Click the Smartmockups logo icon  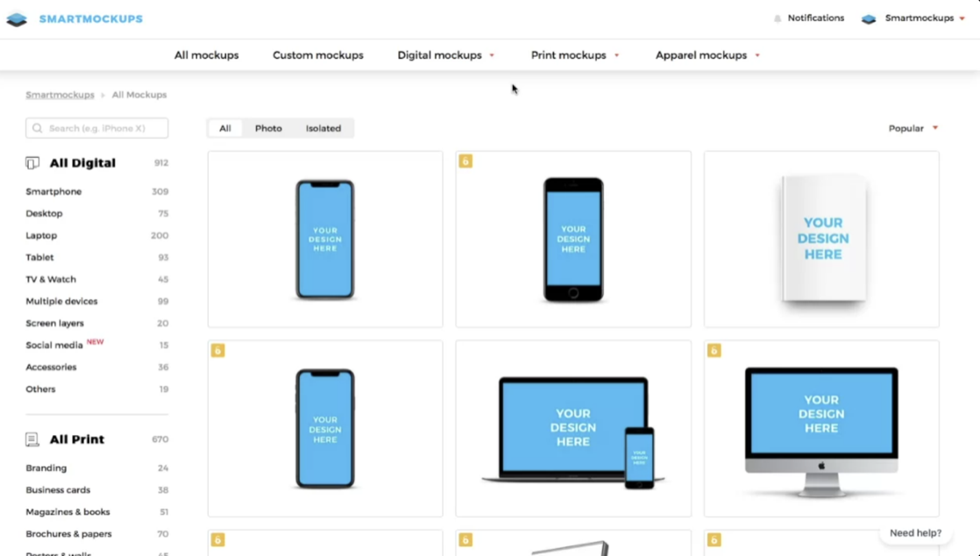[x=17, y=19]
